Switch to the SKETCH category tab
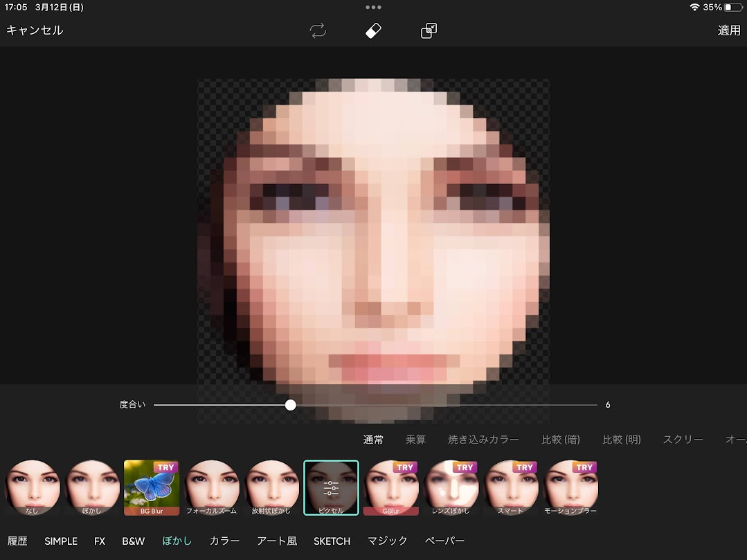This screenshot has width=747, height=560. pos(332,541)
